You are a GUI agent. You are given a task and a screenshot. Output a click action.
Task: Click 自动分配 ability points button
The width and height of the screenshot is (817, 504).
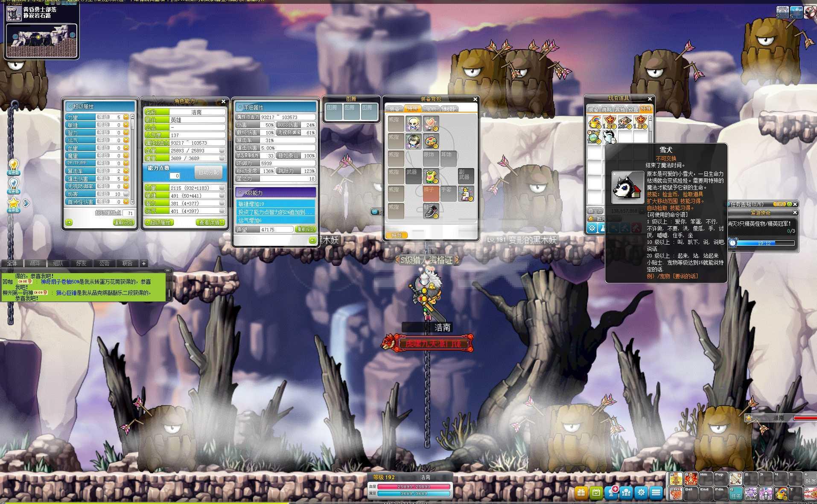209,172
